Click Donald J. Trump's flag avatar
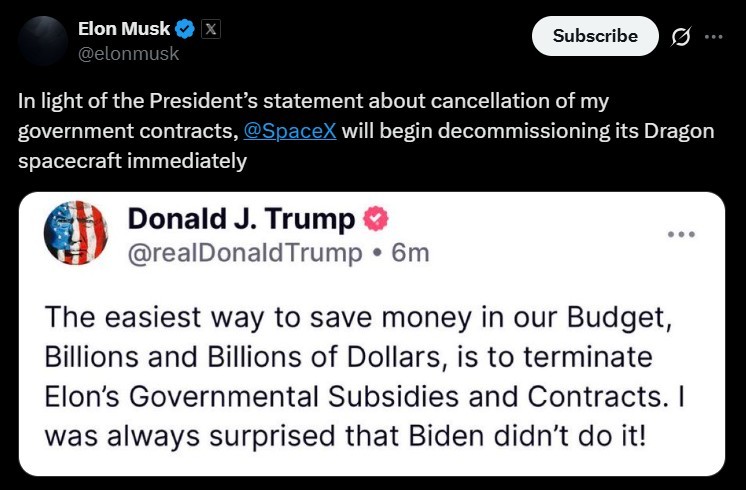Viewport: 746px width, 490px height. coord(76,233)
